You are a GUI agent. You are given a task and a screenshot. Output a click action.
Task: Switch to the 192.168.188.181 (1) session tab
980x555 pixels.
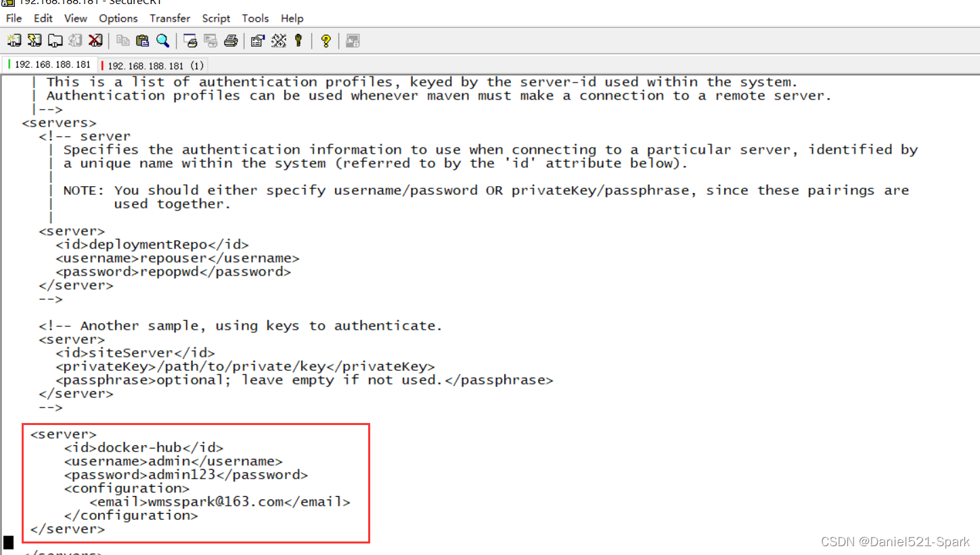point(153,65)
